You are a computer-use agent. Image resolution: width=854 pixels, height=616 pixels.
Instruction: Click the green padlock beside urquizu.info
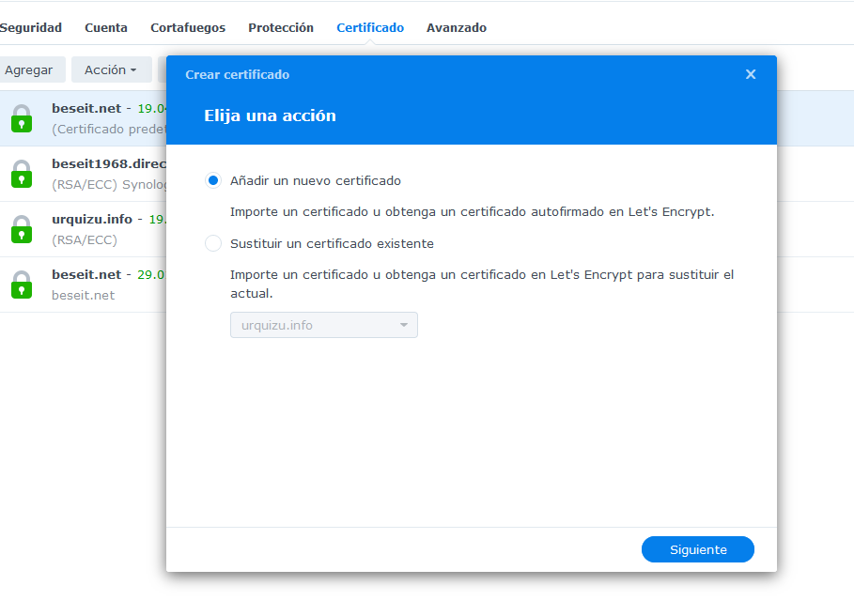[22, 229]
